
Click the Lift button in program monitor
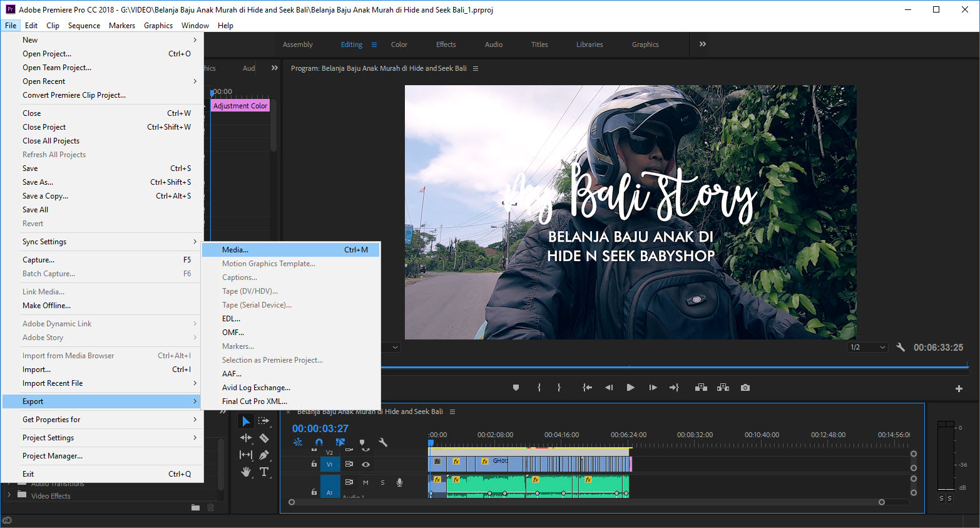click(701, 388)
